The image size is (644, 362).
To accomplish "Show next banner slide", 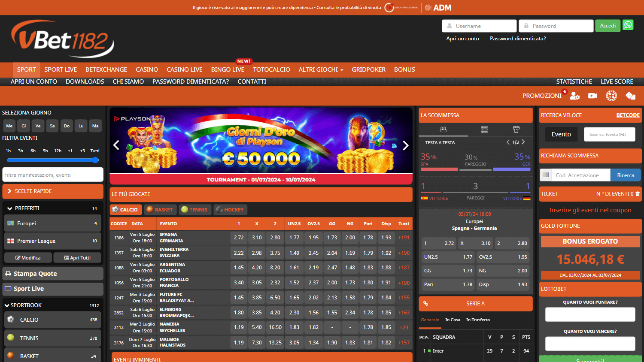I will pos(406,145).
